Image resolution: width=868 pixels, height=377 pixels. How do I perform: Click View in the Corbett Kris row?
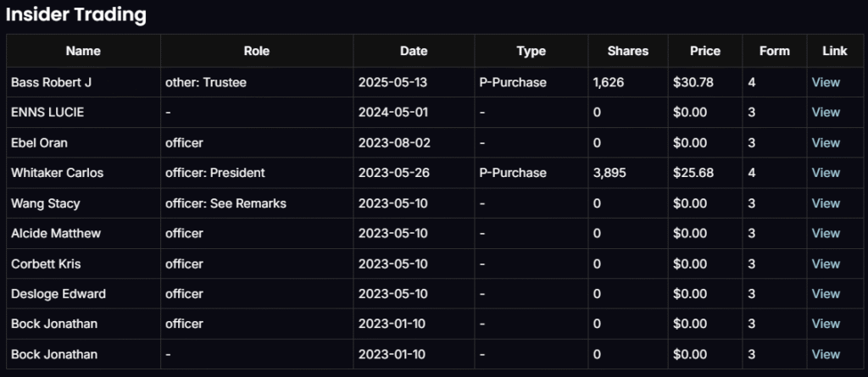[826, 263]
